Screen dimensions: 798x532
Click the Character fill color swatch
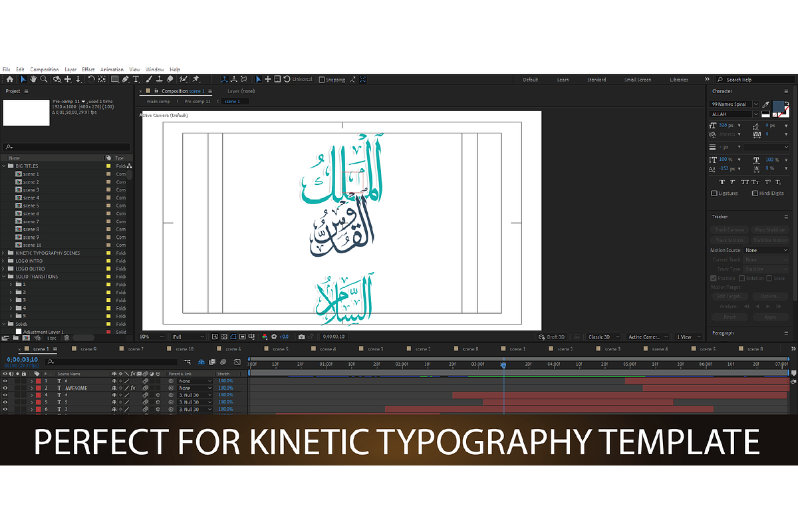[x=777, y=107]
